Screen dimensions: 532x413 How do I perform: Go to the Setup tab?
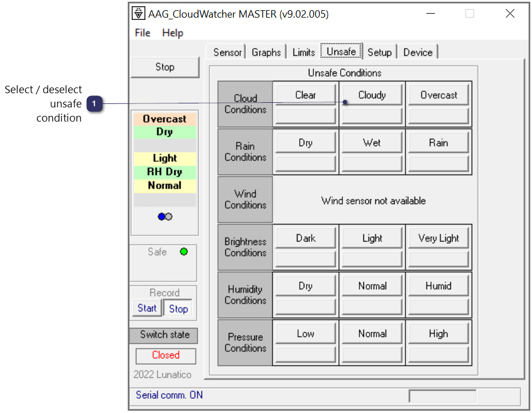[x=380, y=52]
